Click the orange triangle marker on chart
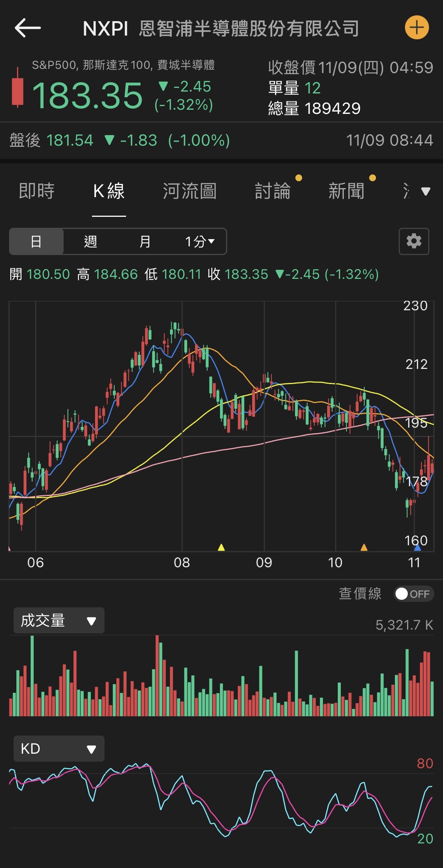The width and height of the screenshot is (443, 868). tap(364, 547)
